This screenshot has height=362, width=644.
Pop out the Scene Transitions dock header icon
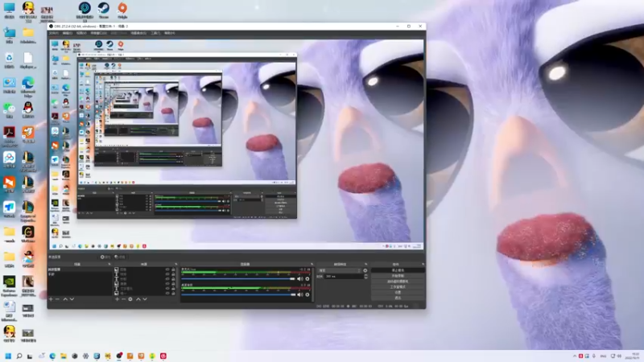(x=365, y=265)
